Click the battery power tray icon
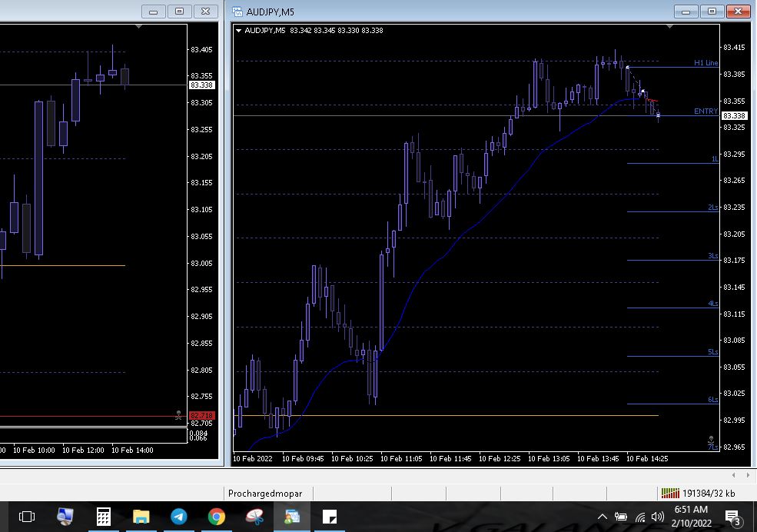The image size is (757, 532). point(621,517)
